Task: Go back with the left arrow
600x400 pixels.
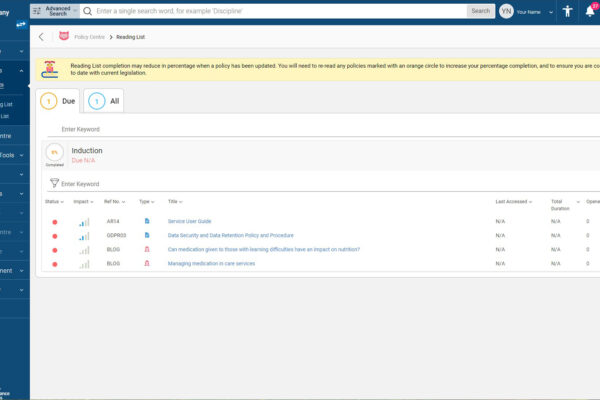Action: 41,37
